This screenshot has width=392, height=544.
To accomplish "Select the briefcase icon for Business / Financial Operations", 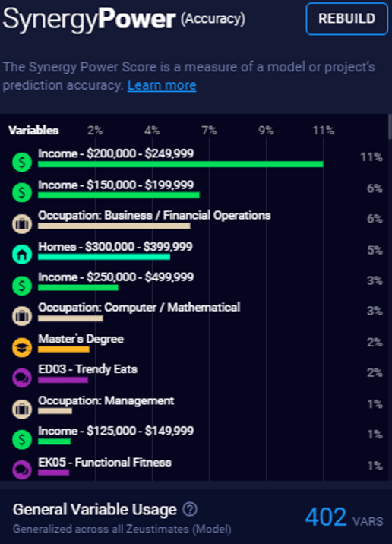I will pos(22,223).
